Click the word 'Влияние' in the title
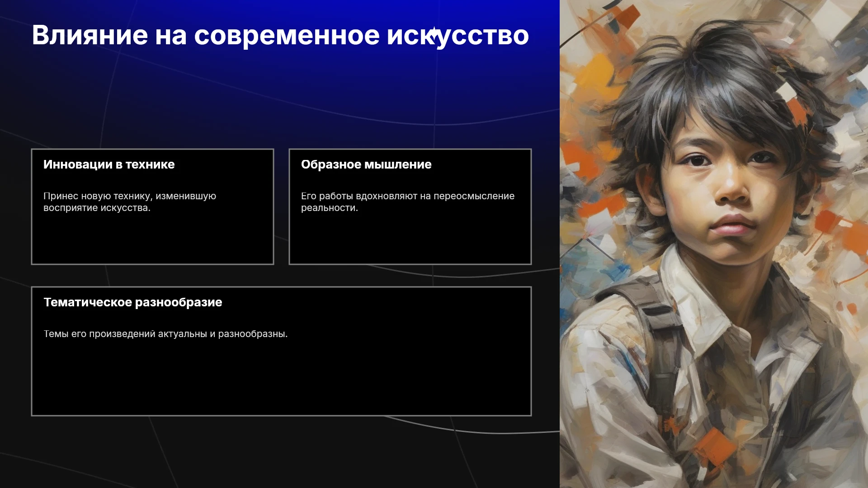This screenshot has height=488, width=868. tap(90, 35)
